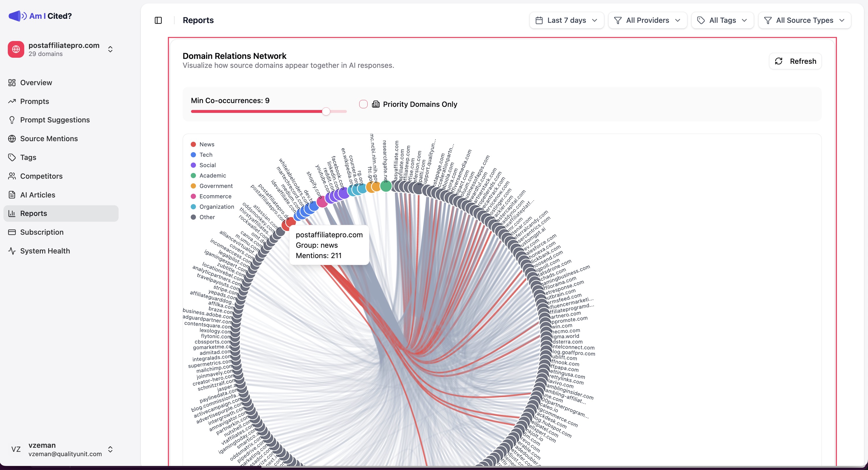This screenshot has height=470, width=868.
Task: Open the Subscription page
Action: tap(42, 232)
